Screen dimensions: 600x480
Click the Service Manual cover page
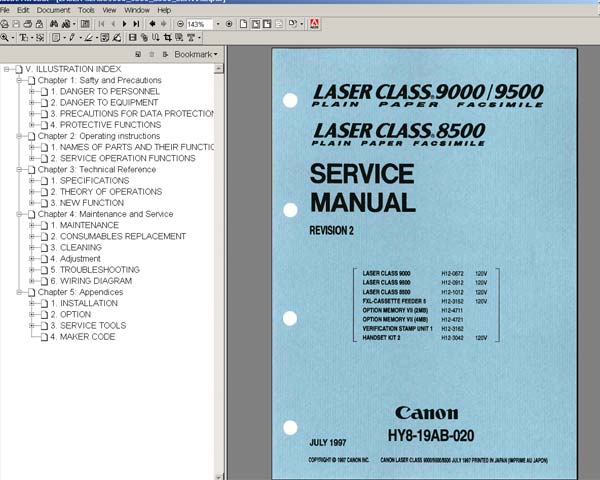(424, 263)
